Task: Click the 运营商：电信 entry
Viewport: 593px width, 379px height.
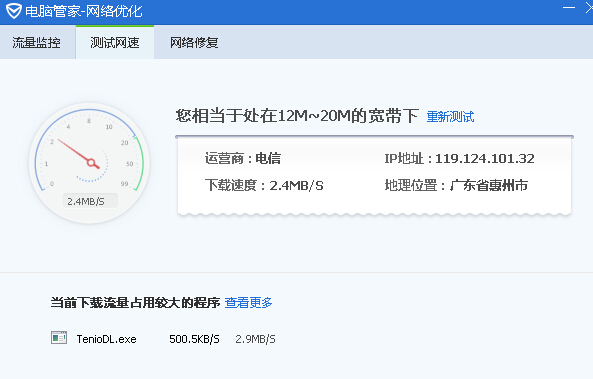Action: (243, 158)
